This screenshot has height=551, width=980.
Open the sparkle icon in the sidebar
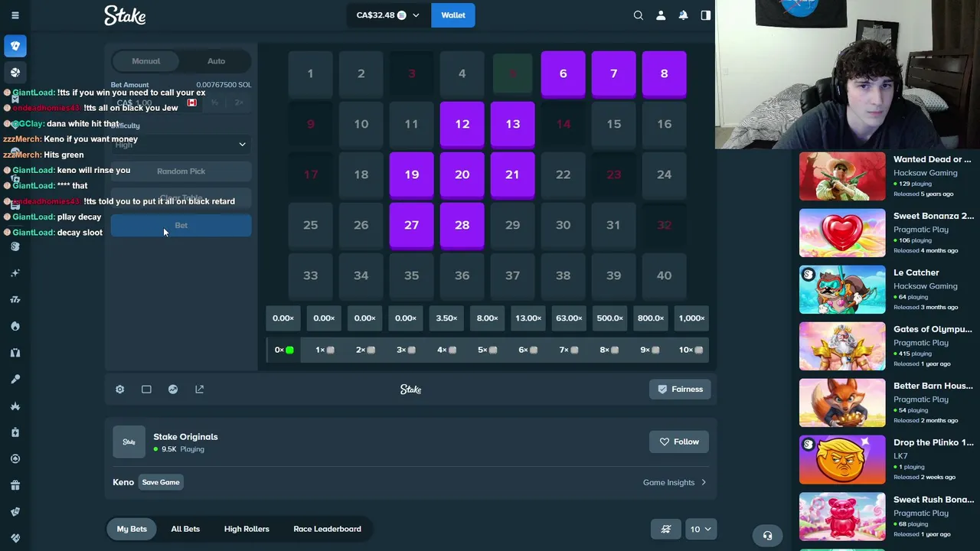pos(15,273)
